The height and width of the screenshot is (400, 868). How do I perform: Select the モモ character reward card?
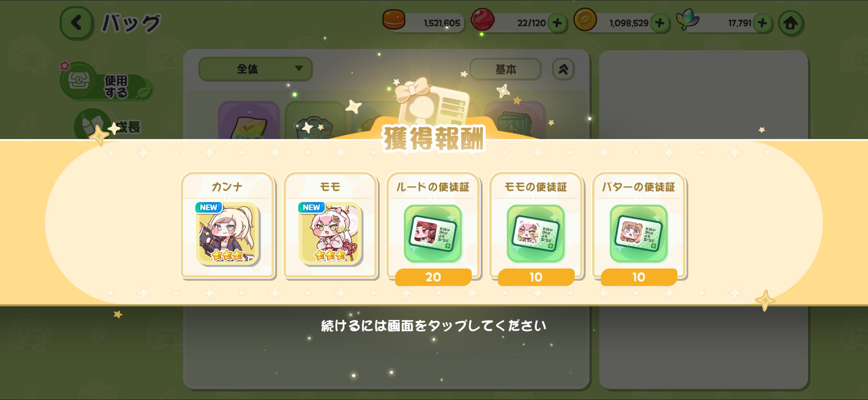[x=330, y=226]
